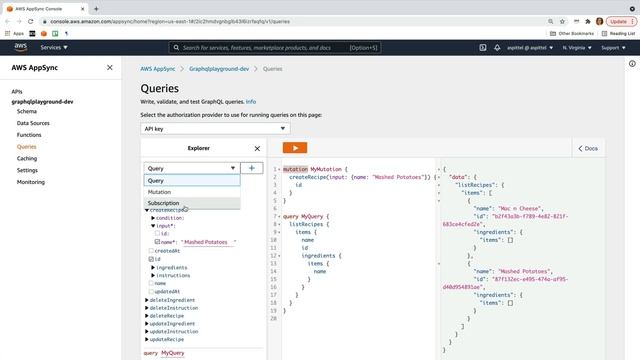Open Data Sources in sidebar
The height and width of the screenshot is (360, 640).
point(33,123)
